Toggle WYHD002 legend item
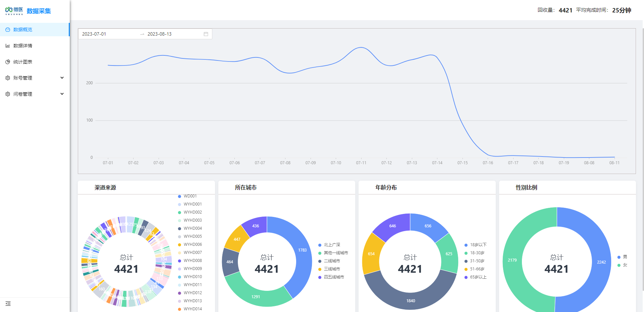The image size is (644, 312). coord(190,212)
